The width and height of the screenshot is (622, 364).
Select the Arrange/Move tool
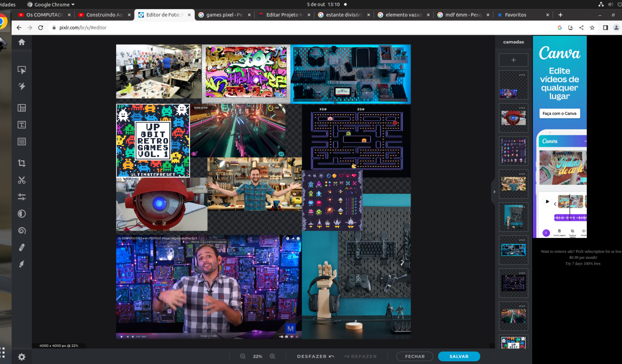(22, 70)
